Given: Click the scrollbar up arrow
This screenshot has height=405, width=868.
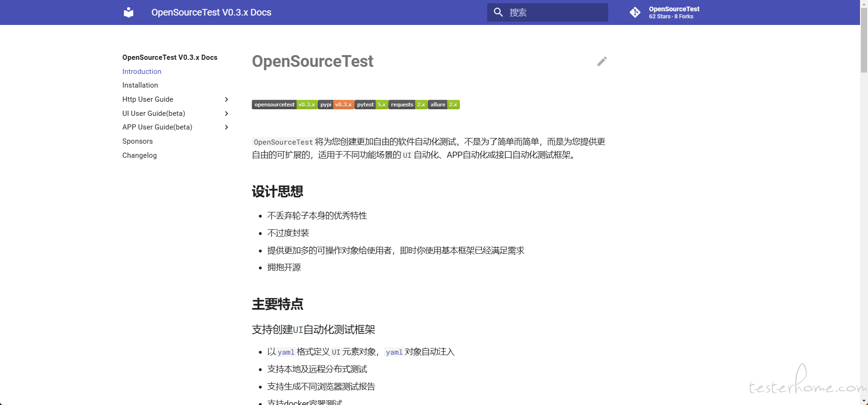Looking at the screenshot, I should pyautogui.click(x=864, y=4).
